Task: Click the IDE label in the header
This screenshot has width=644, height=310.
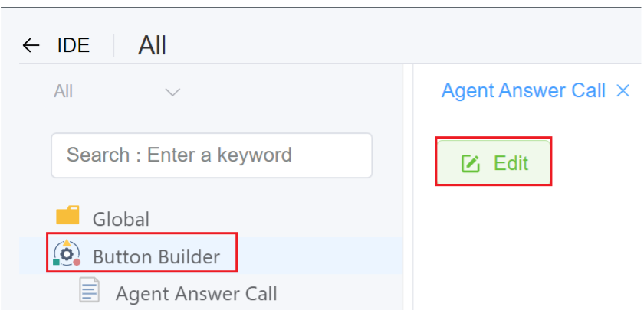Action: pyautogui.click(x=74, y=46)
